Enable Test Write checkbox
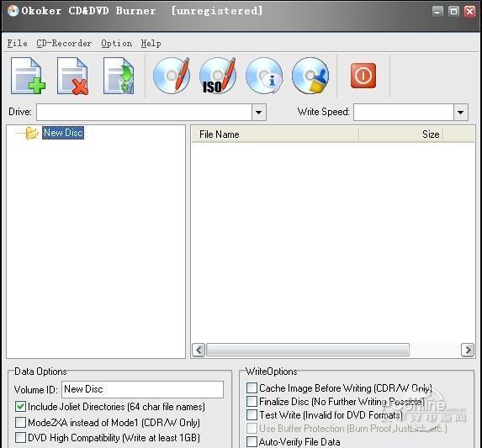482x448 pixels. point(252,415)
